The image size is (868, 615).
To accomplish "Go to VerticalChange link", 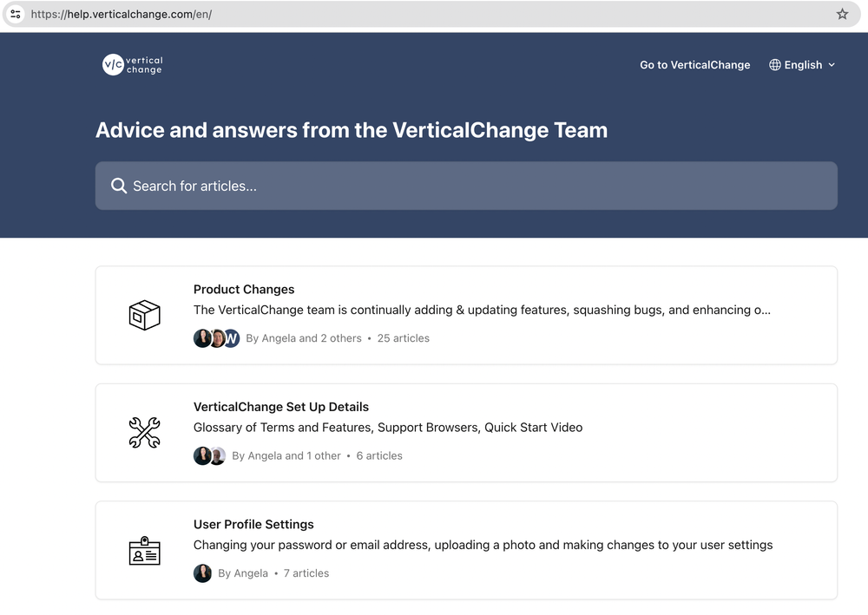I will [694, 65].
